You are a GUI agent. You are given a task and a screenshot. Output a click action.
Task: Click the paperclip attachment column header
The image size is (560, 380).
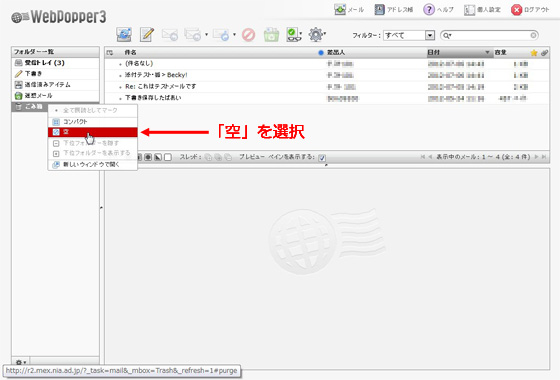click(x=544, y=53)
